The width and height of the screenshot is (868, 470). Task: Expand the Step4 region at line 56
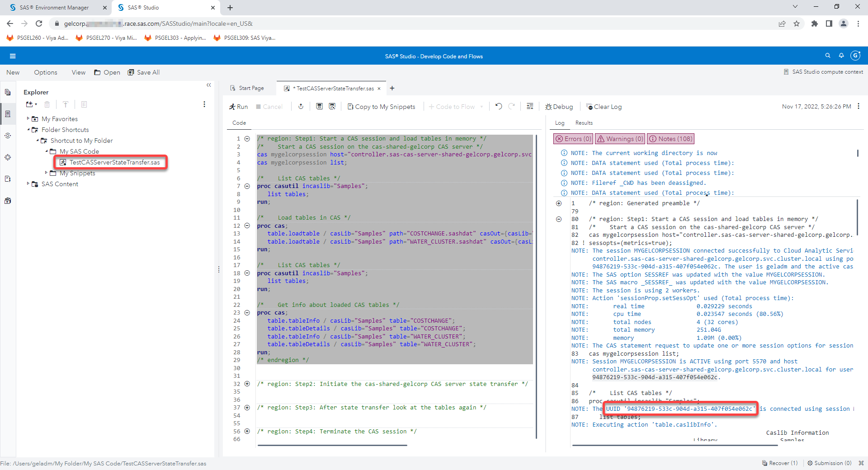click(247, 431)
